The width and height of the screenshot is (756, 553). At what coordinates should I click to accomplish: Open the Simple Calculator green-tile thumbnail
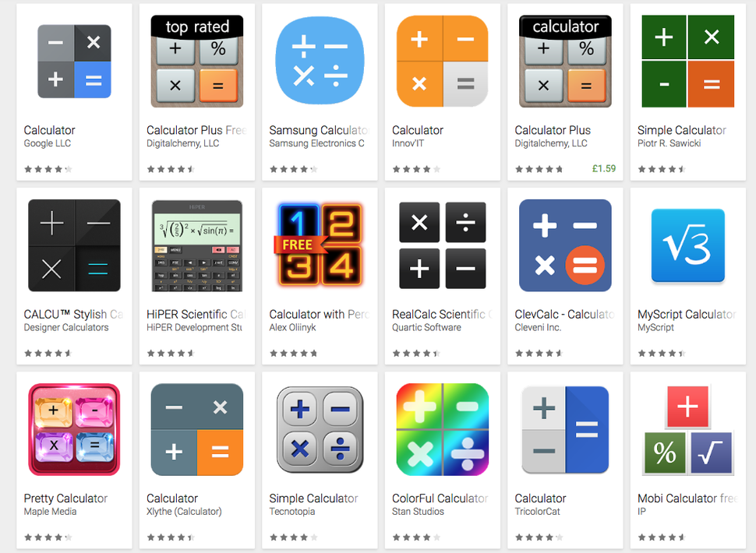[x=688, y=62]
